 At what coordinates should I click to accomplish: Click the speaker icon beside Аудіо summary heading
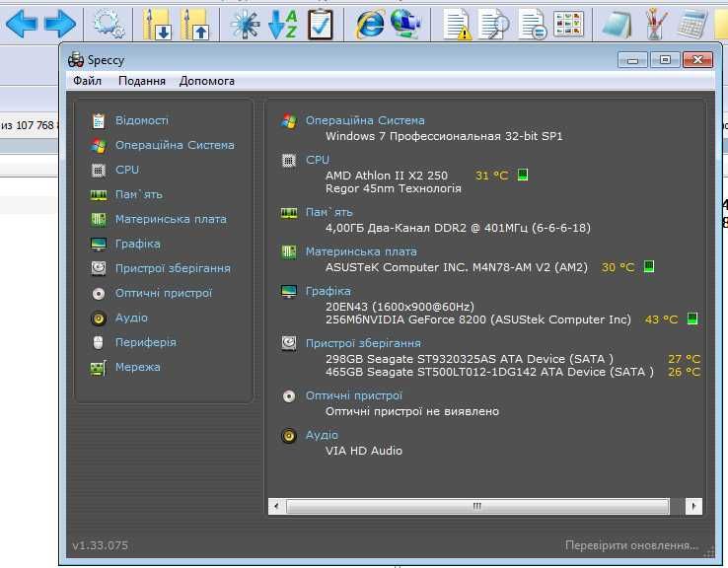[x=289, y=436]
